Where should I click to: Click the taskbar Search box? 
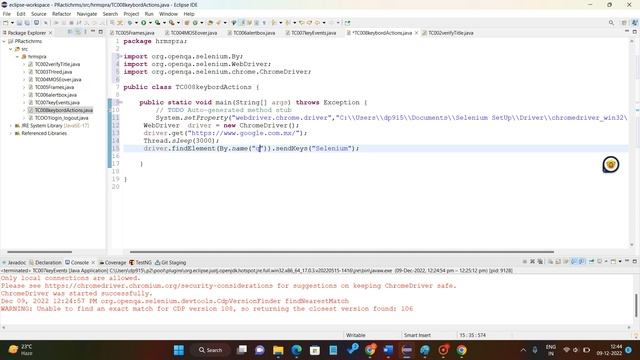211,350
